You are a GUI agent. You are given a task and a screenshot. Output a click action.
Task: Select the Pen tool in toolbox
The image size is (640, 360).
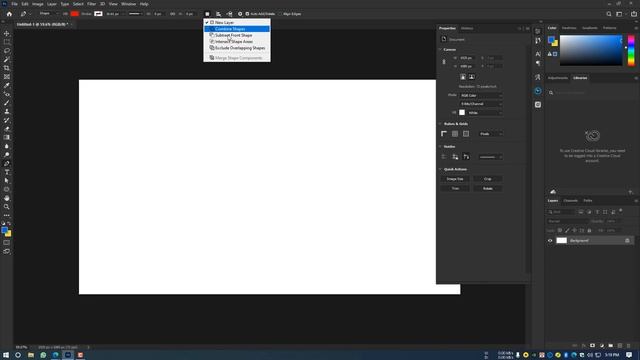pos(7,164)
